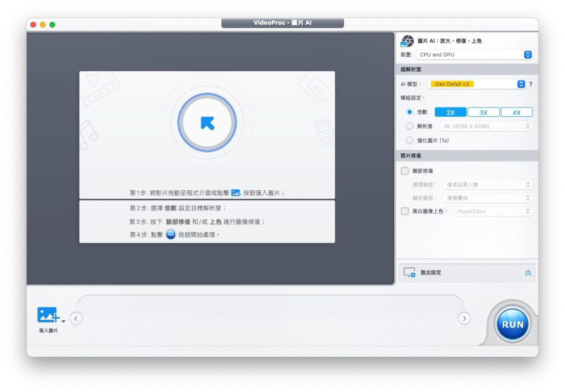The width and height of the screenshot is (565, 392).
Task: Click the small import icon in step 1 text
Action: tap(236, 193)
